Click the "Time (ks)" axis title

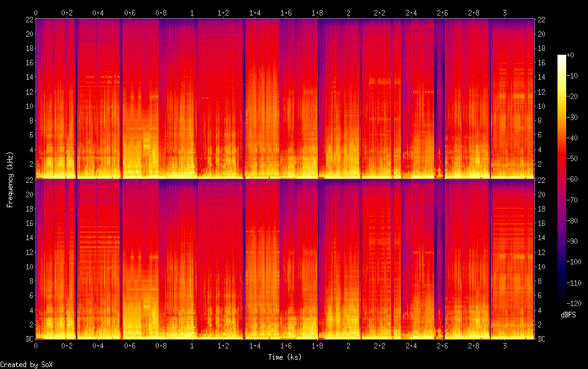click(285, 357)
